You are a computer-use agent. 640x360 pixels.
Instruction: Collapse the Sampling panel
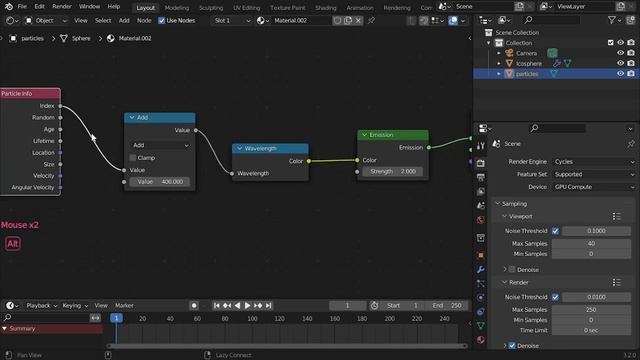point(498,203)
